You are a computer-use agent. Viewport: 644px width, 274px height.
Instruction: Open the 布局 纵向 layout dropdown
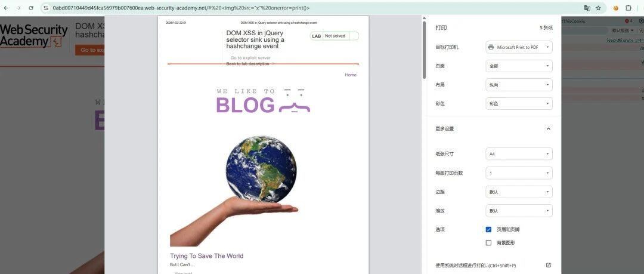click(519, 85)
